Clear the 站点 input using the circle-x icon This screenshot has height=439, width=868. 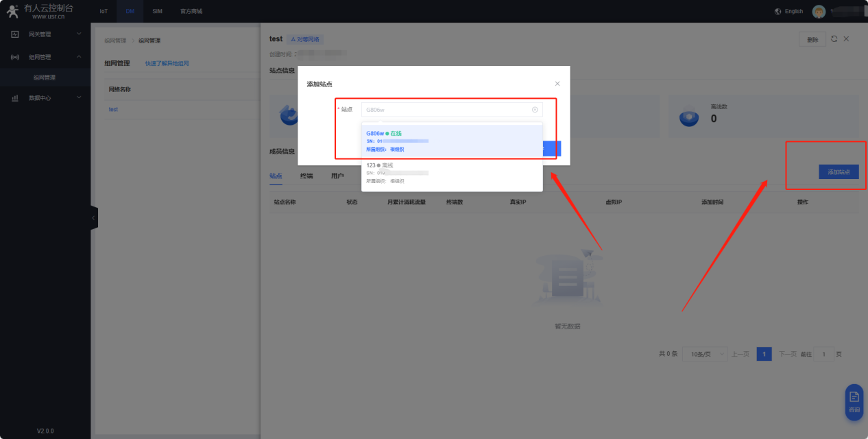pyautogui.click(x=535, y=110)
